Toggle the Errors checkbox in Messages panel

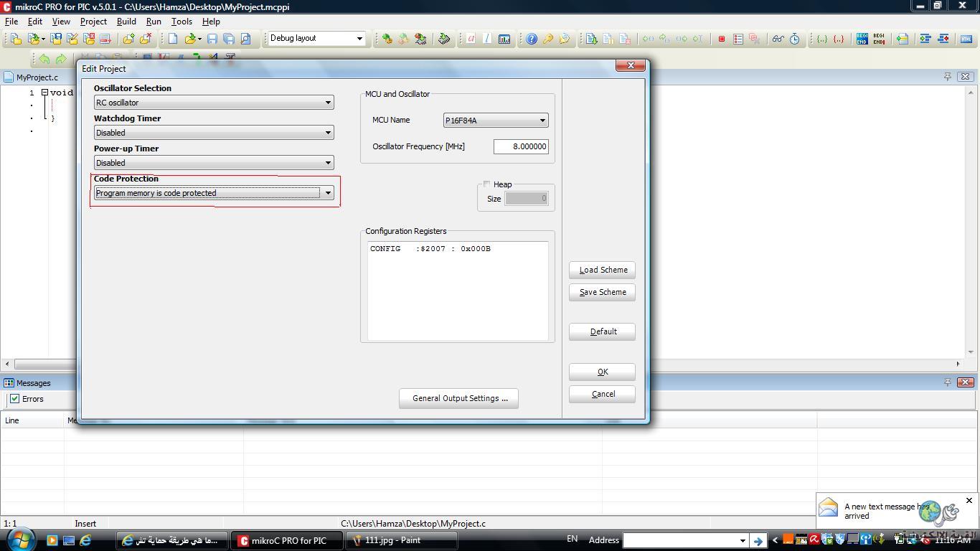(14, 399)
